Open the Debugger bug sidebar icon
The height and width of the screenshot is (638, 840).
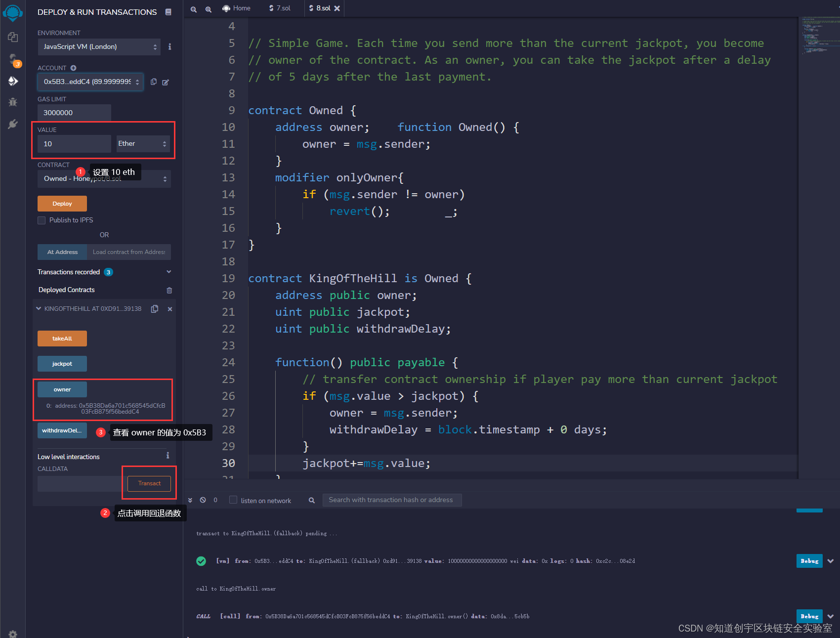click(x=13, y=102)
